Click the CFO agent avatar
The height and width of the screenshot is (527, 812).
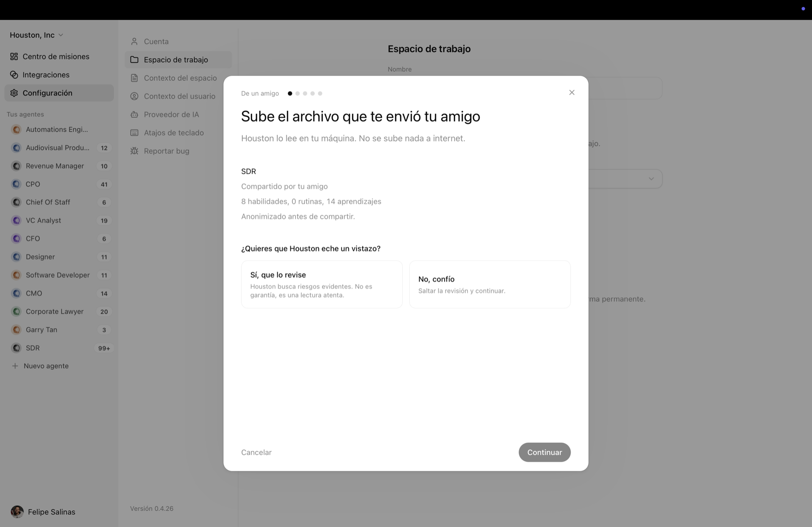[x=16, y=238]
